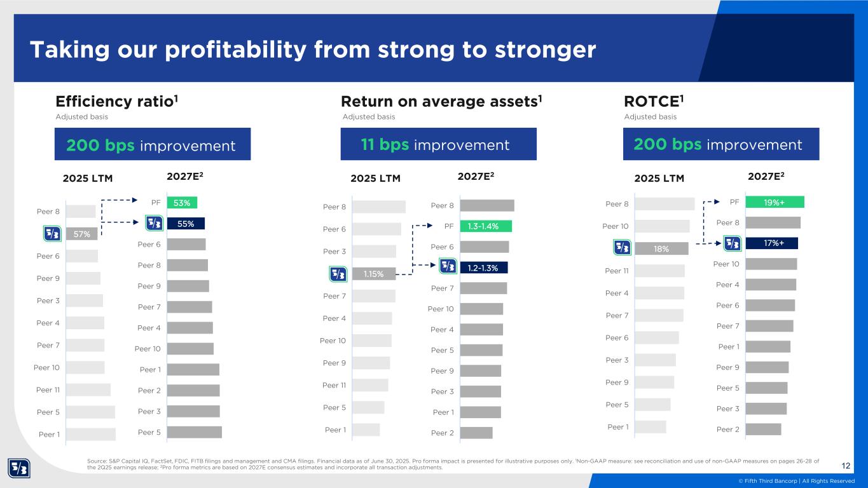Select the Fifth Third logo next to the 1.2-1.3% bar
Screen dimensions: 868x488
(448, 267)
